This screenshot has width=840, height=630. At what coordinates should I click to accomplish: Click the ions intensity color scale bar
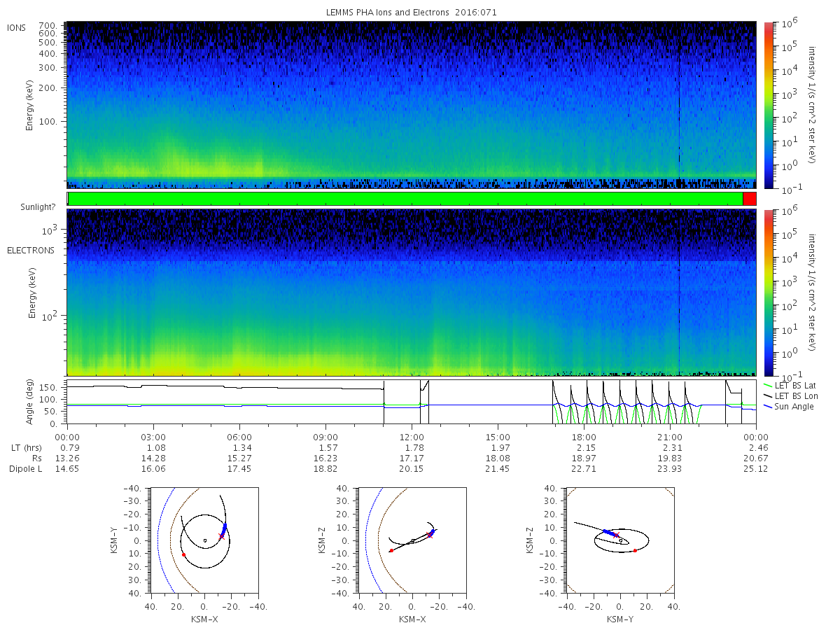coord(768,106)
